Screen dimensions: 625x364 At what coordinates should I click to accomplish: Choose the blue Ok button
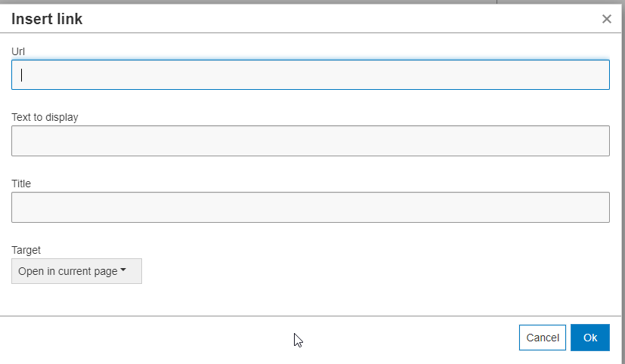(589, 338)
